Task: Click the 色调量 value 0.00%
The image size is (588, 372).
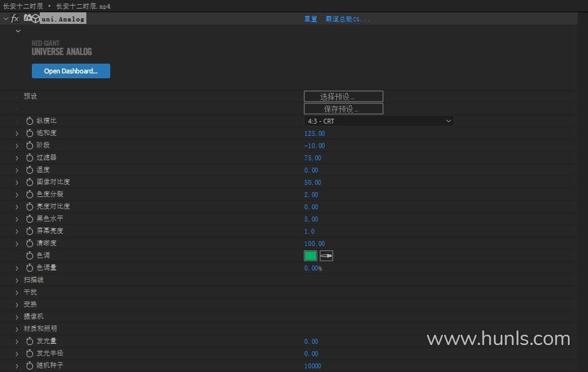Action: pos(313,268)
